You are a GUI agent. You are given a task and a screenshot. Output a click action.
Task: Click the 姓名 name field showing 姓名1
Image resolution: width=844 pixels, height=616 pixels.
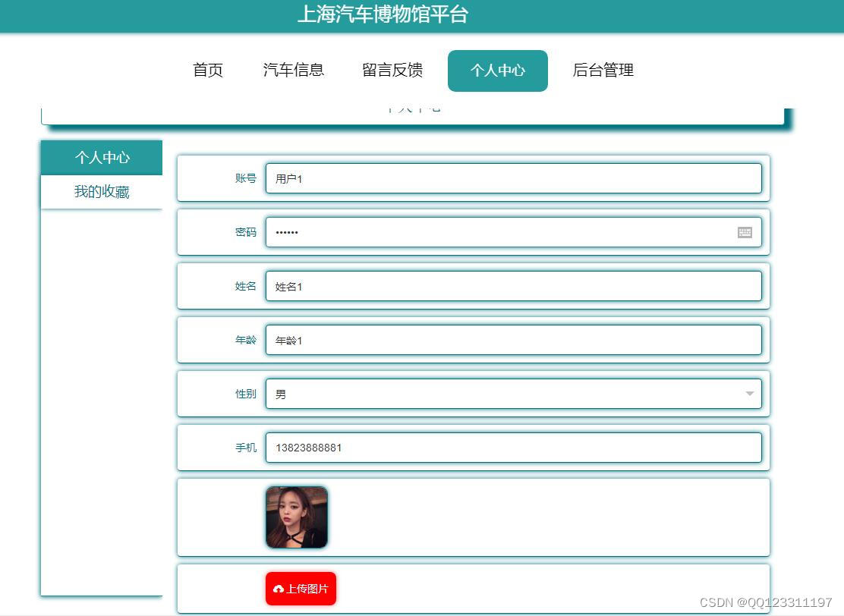pyautogui.click(x=513, y=286)
